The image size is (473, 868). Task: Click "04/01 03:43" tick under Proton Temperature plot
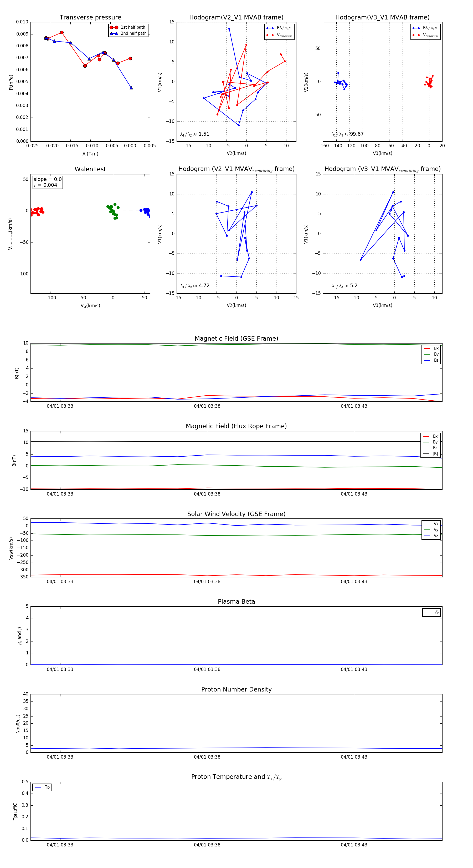click(x=354, y=845)
